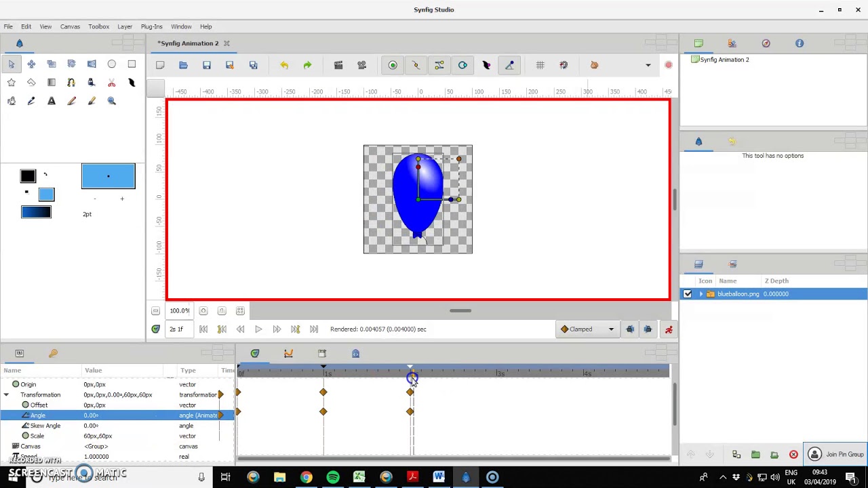
Task: Expand the blueballoon.png layer group
Action: click(701, 294)
